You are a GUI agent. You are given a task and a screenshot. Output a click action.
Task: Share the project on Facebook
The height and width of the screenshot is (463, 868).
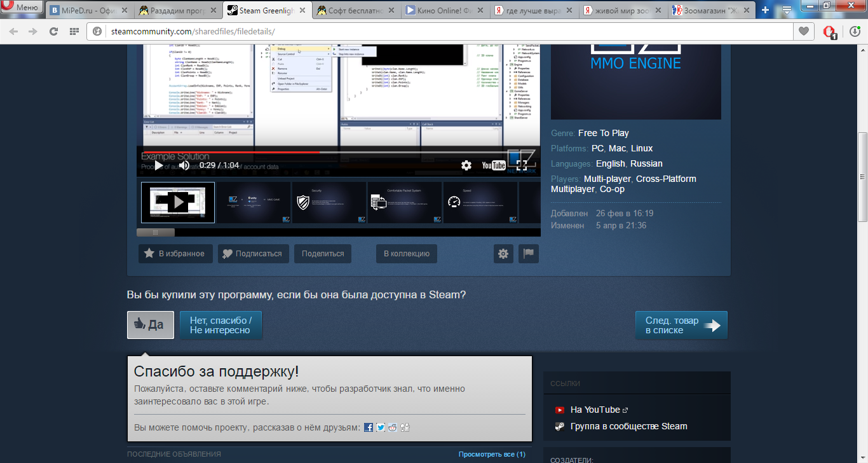(369, 427)
